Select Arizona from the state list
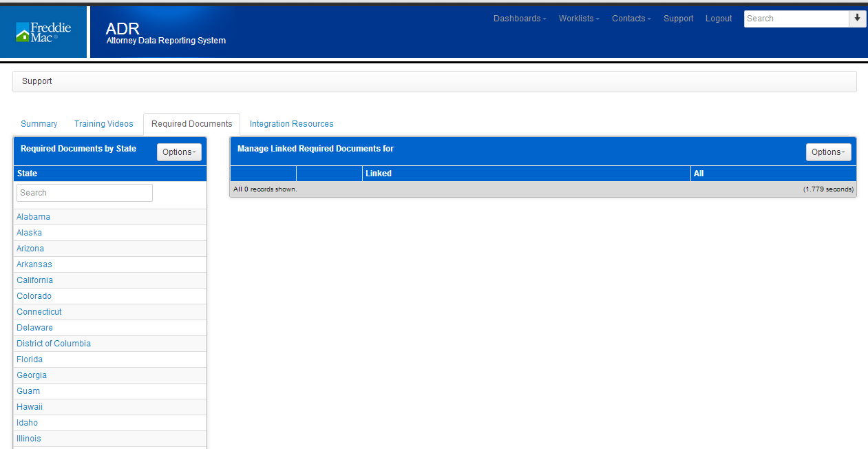Viewport: 868px width, 449px height. tap(30, 249)
